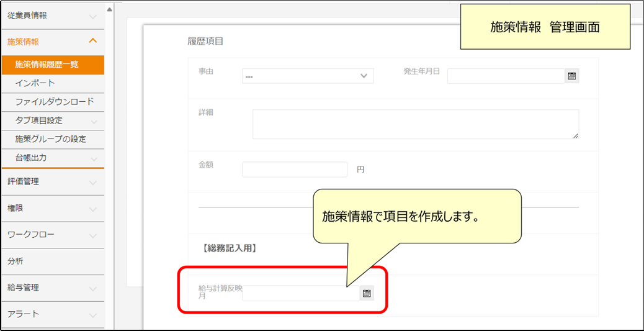
Task: Expand the ワークフロー menu chevron
Action: point(93,236)
